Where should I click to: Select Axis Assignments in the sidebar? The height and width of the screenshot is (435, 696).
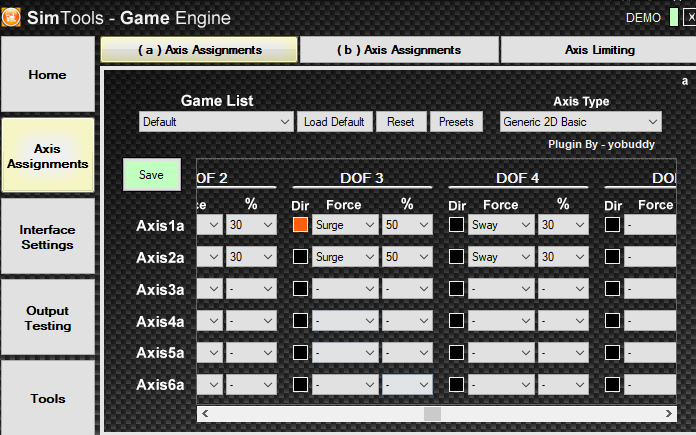(47, 155)
